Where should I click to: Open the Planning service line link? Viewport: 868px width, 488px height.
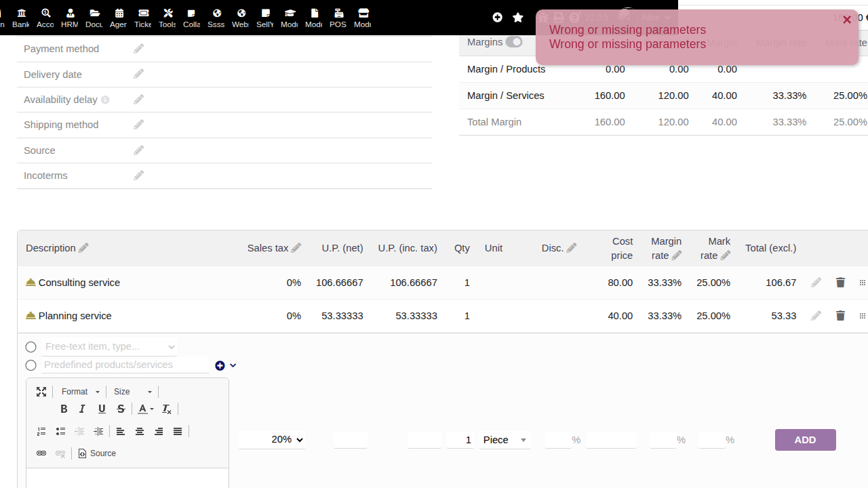(x=75, y=316)
